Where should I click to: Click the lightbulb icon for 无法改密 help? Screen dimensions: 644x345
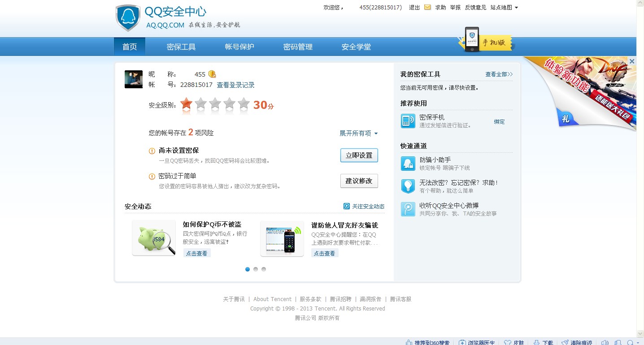pos(408,186)
